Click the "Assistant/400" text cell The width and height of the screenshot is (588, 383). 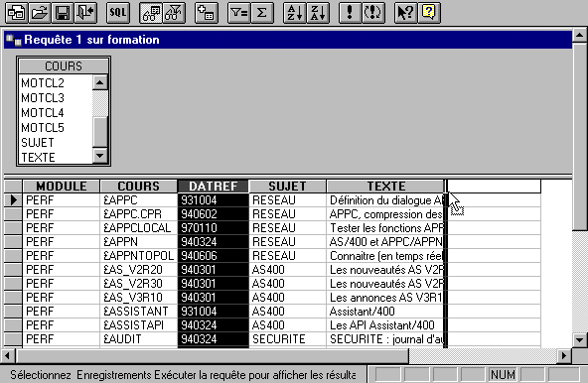tap(385, 311)
